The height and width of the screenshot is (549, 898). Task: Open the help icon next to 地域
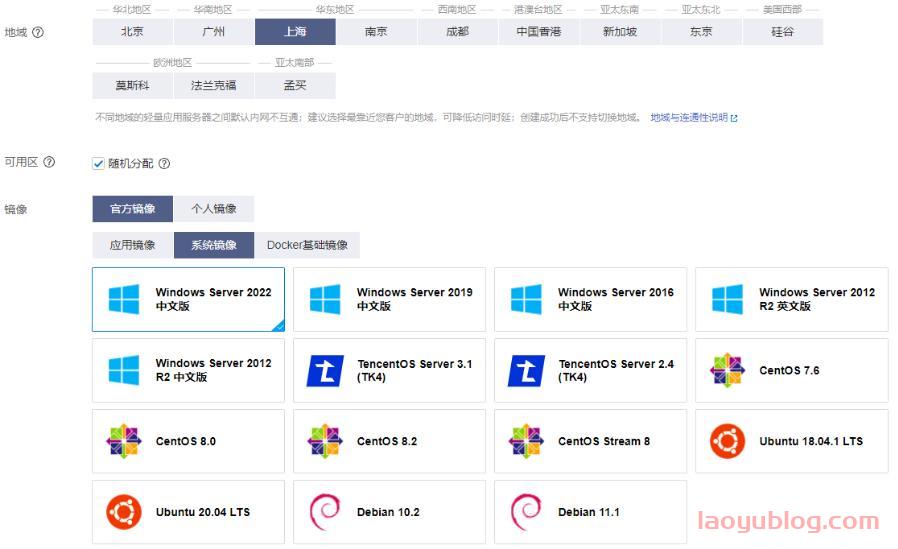(x=38, y=32)
